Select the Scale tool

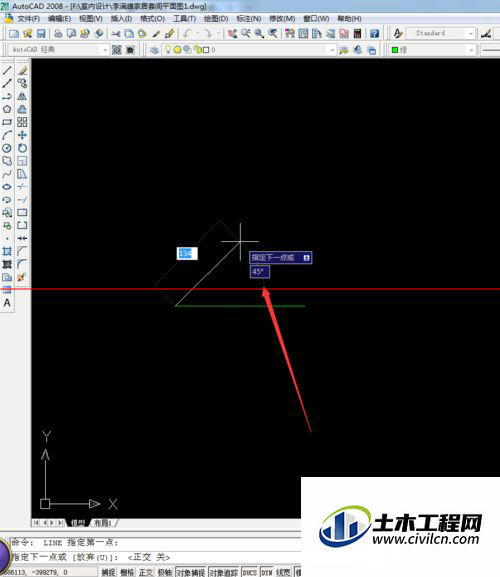click(22, 161)
